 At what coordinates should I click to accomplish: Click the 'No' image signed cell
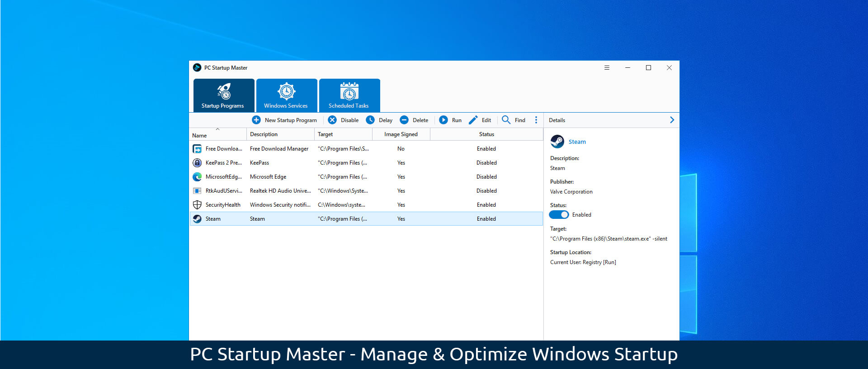pyautogui.click(x=401, y=149)
